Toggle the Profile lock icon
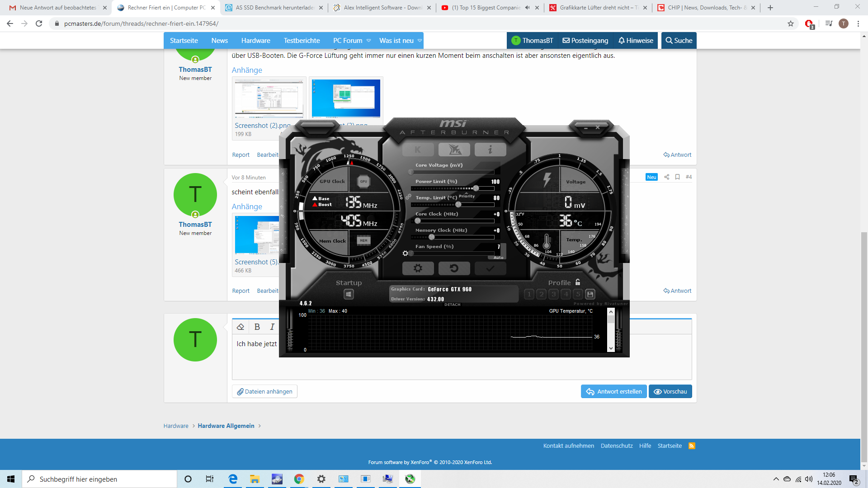 click(x=578, y=282)
